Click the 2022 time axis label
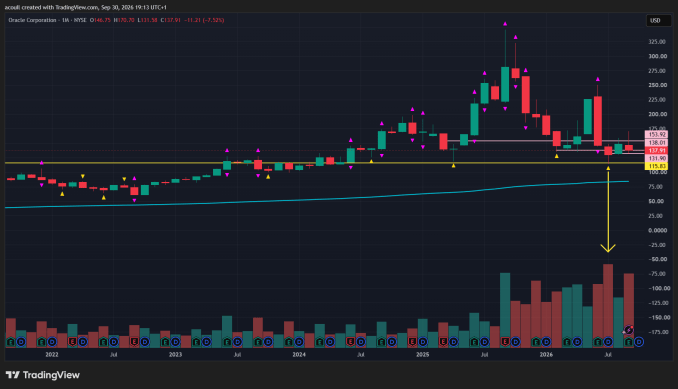The image size is (678, 389). click(x=52, y=354)
